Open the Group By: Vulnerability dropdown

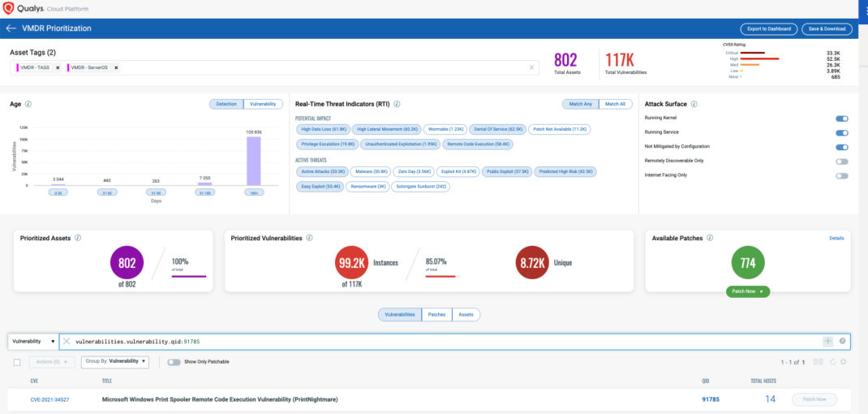coord(114,361)
